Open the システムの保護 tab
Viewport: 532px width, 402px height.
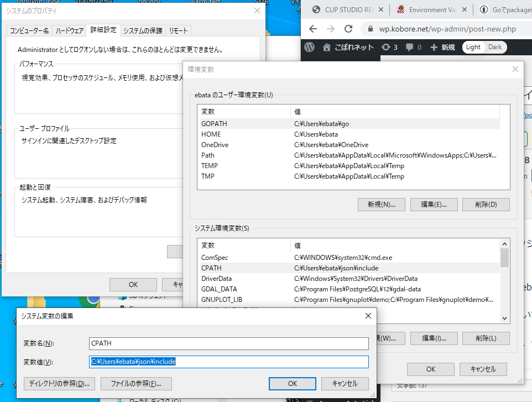[143, 30]
